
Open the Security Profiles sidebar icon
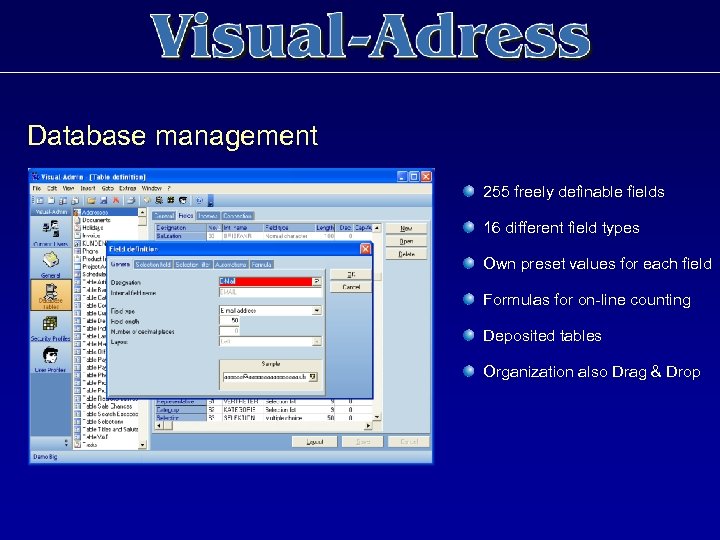click(x=50, y=324)
